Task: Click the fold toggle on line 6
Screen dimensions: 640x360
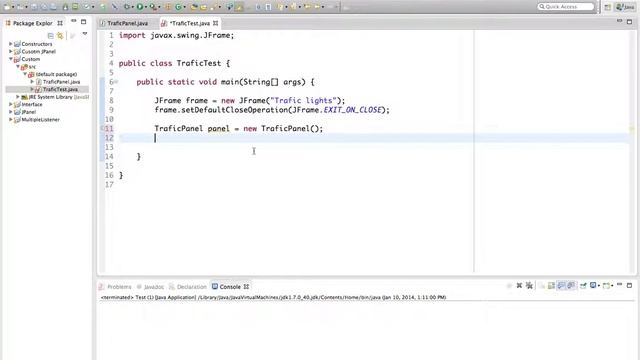Action: coord(116,82)
